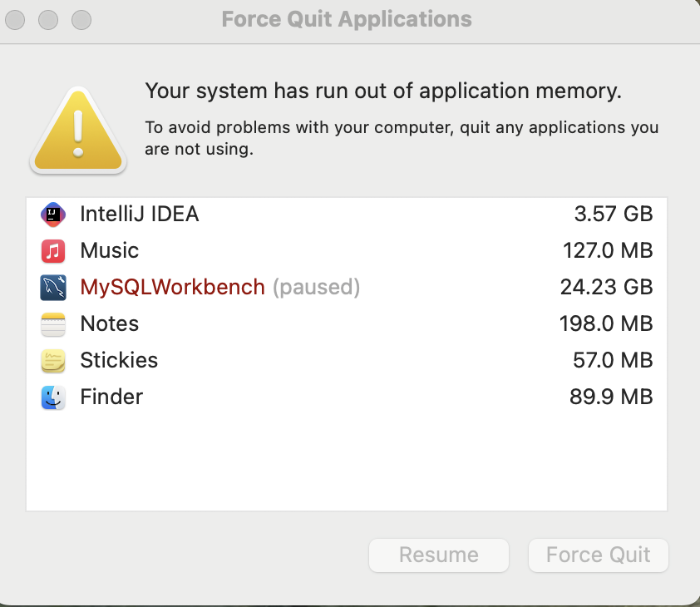
Task: Click the yellow warning triangle icon
Action: click(78, 131)
